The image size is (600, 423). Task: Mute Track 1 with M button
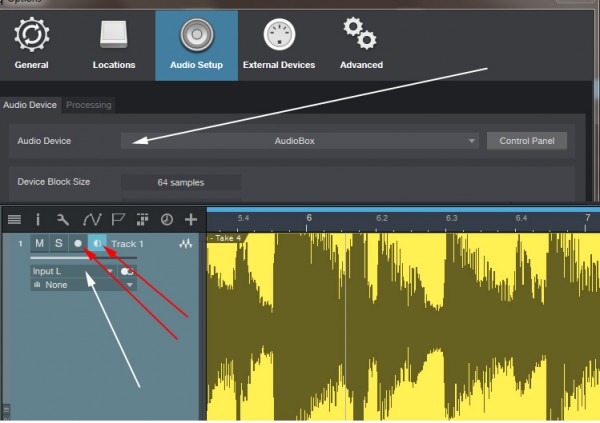point(39,244)
